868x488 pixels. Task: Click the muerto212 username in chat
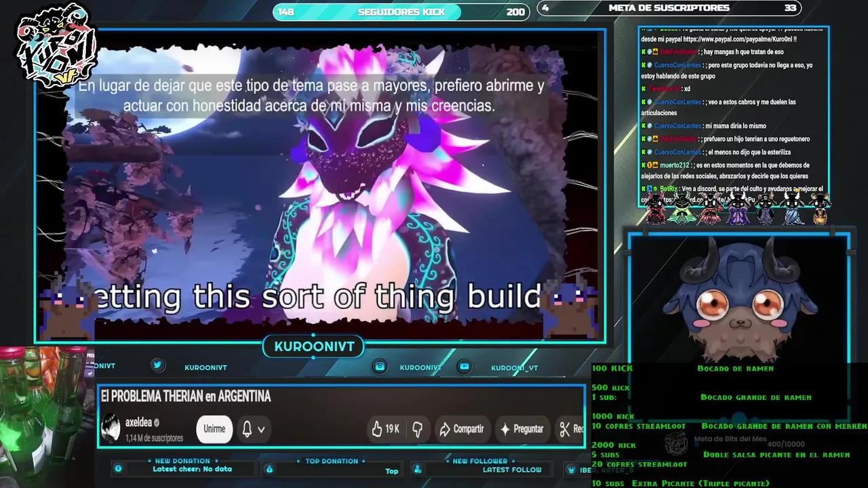(674, 165)
